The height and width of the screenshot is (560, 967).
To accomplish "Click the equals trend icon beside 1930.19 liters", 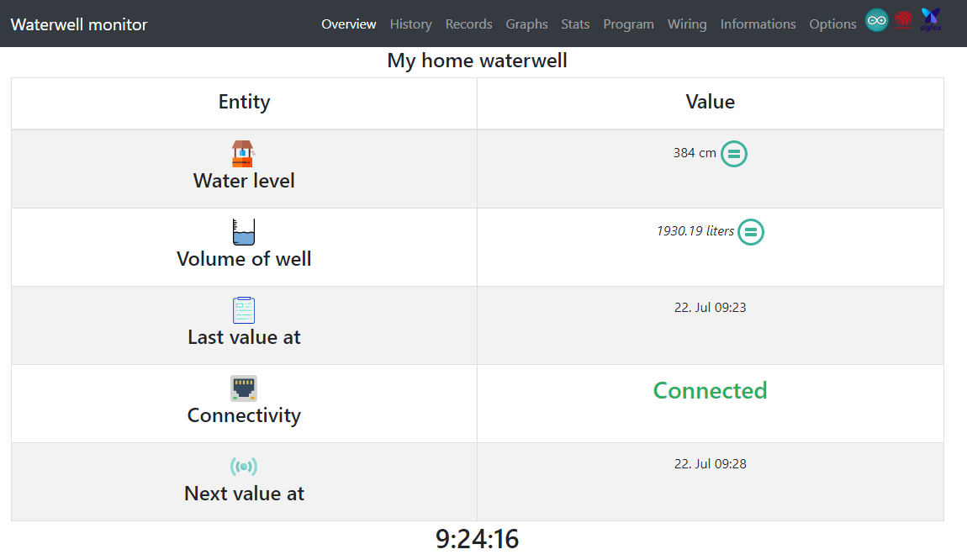I will [x=751, y=232].
